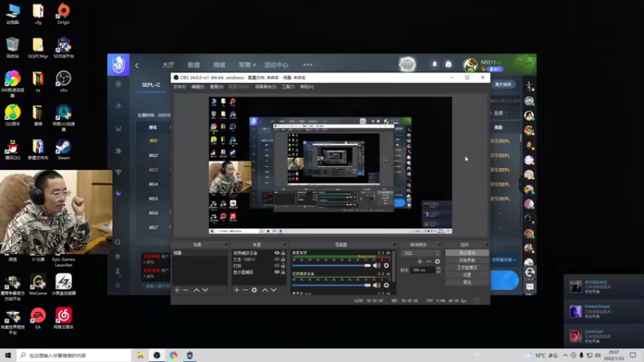Image resolution: width=644 pixels, height=362 pixels.
Task: Add a new source with plus icon
Action: (x=237, y=290)
